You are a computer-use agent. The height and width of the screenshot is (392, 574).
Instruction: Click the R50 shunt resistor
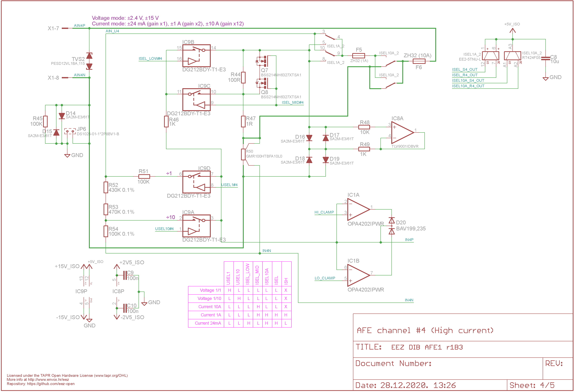pos(243,154)
